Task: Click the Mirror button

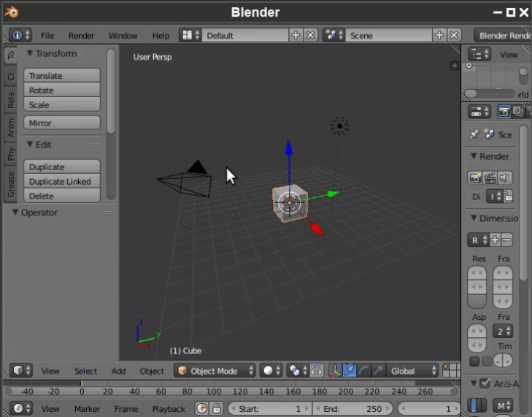Action: tap(62, 123)
